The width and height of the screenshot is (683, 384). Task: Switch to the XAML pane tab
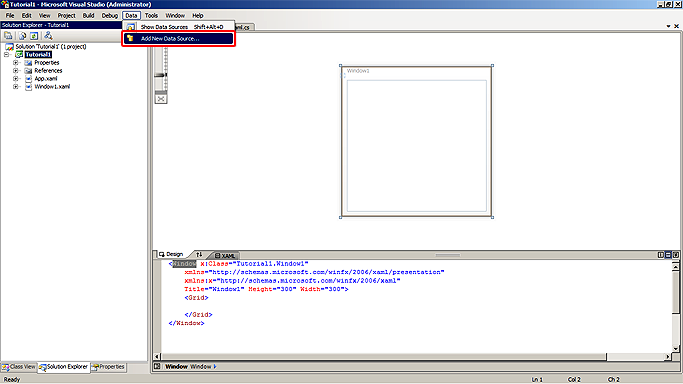(x=225, y=256)
